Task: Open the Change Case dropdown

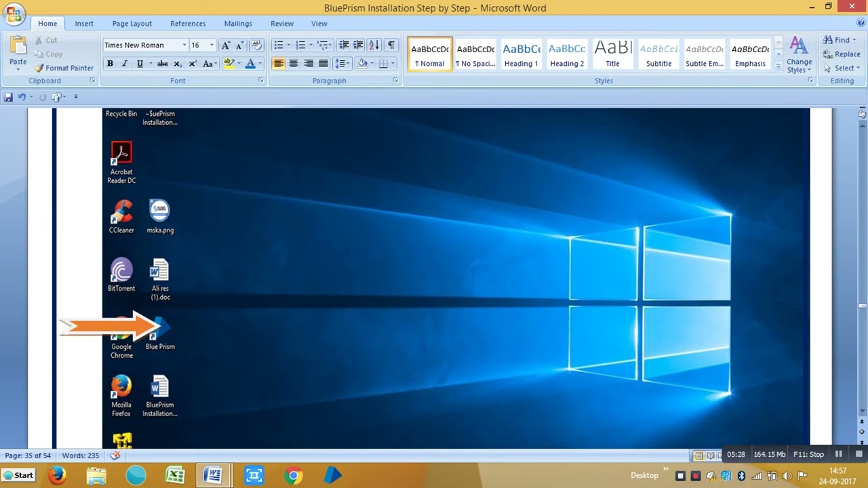Action: (x=209, y=63)
